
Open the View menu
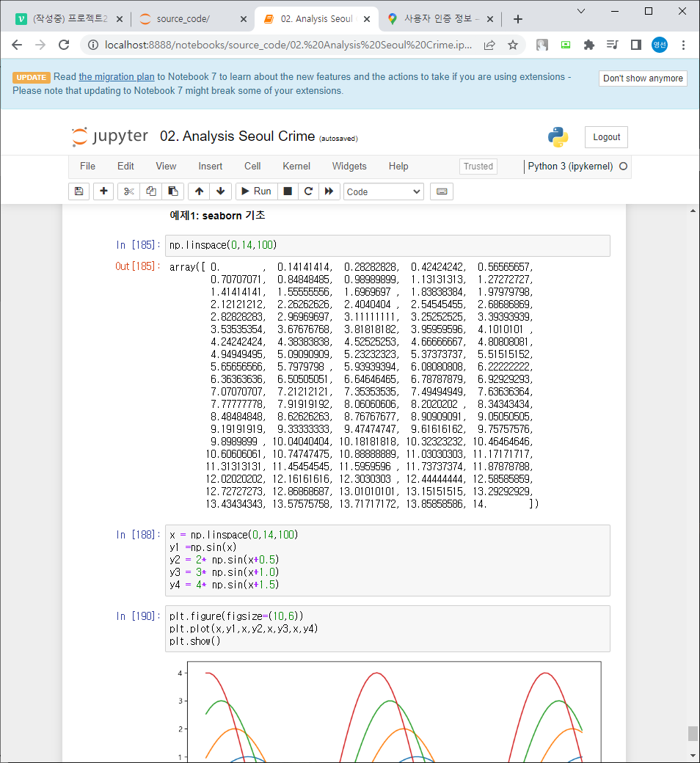point(166,167)
